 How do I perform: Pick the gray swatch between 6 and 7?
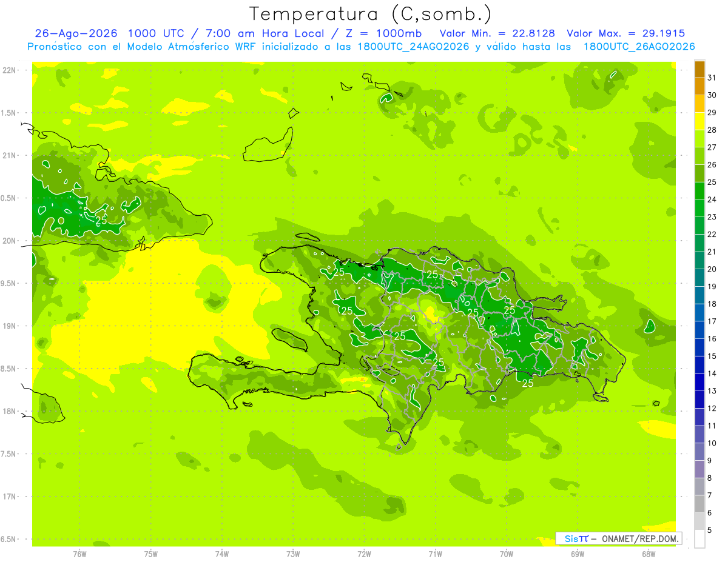tap(699, 504)
